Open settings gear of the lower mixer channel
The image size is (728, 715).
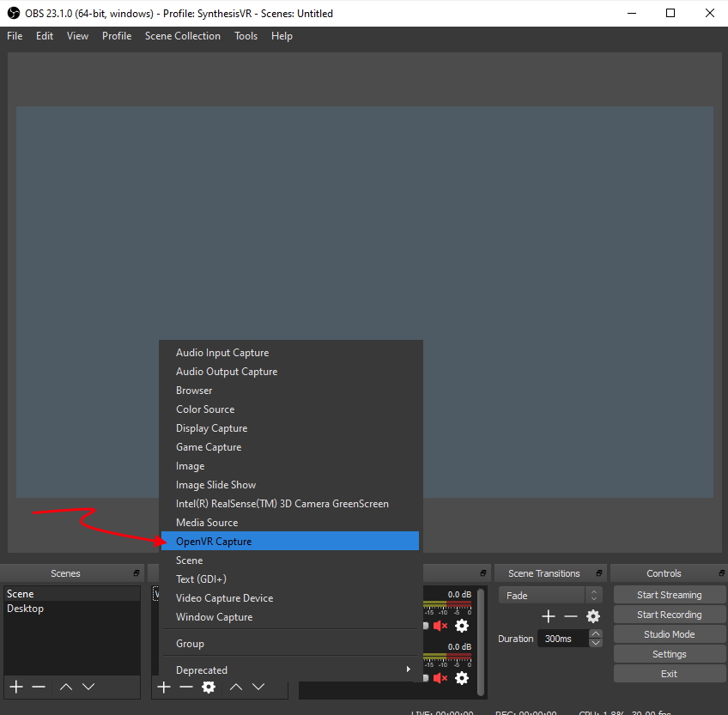462,678
